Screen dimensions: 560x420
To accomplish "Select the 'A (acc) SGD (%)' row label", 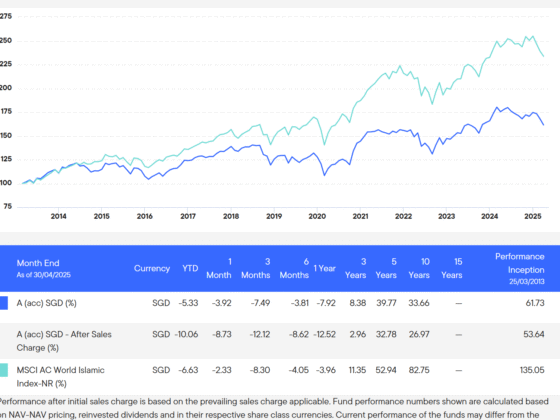I will pyautogui.click(x=46, y=303).
